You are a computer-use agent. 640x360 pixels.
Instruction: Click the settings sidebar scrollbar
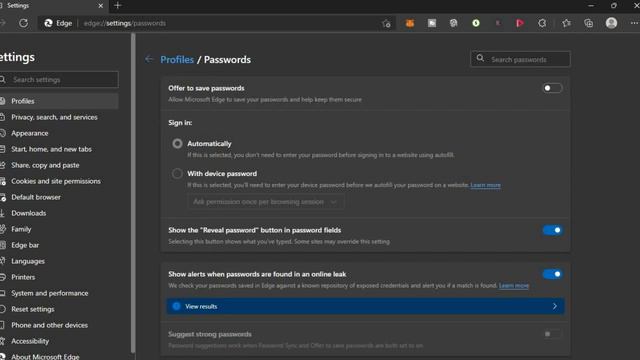tap(133, 193)
